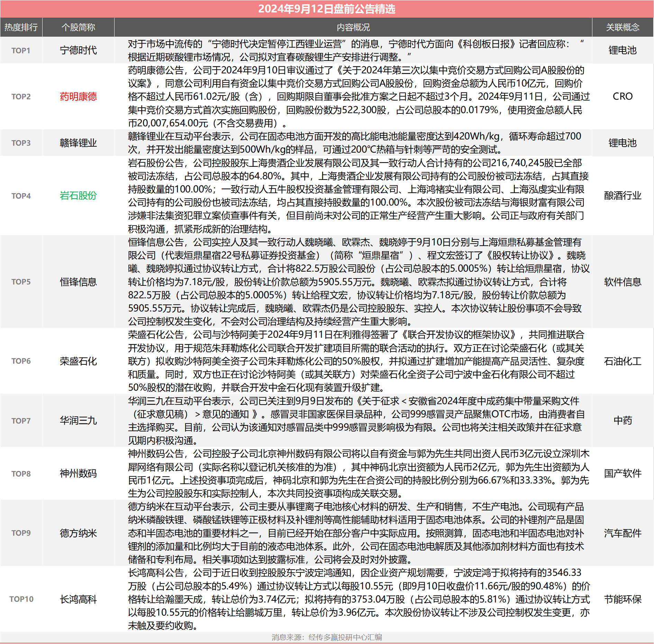Open the 宁德时代 stock name
654x644 pixels.
pos(78,51)
